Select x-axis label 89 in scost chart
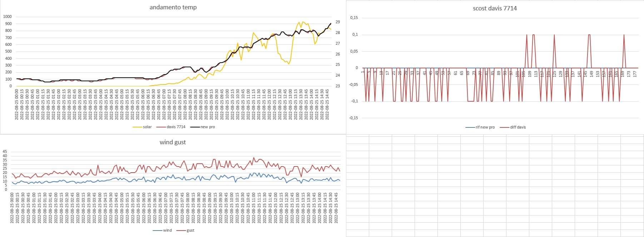This screenshot has height=237, width=644. click(x=499, y=73)
